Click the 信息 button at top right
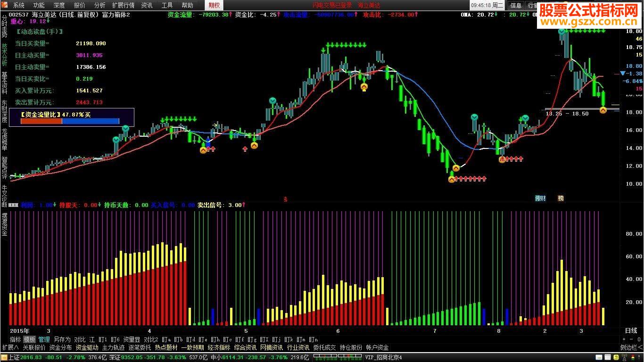 click(x=516, y=6)
